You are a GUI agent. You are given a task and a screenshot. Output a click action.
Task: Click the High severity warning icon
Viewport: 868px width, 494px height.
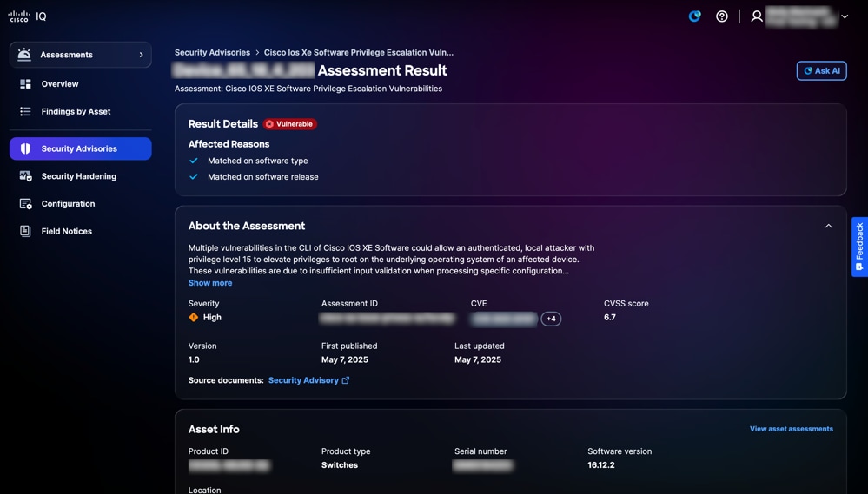tap(193, 318)
